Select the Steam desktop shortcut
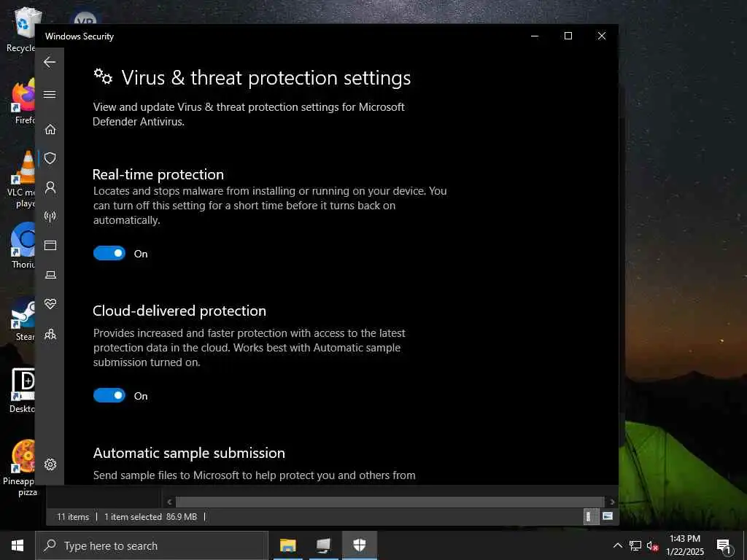Screen dimensions: 747x560 click(23, 319)
